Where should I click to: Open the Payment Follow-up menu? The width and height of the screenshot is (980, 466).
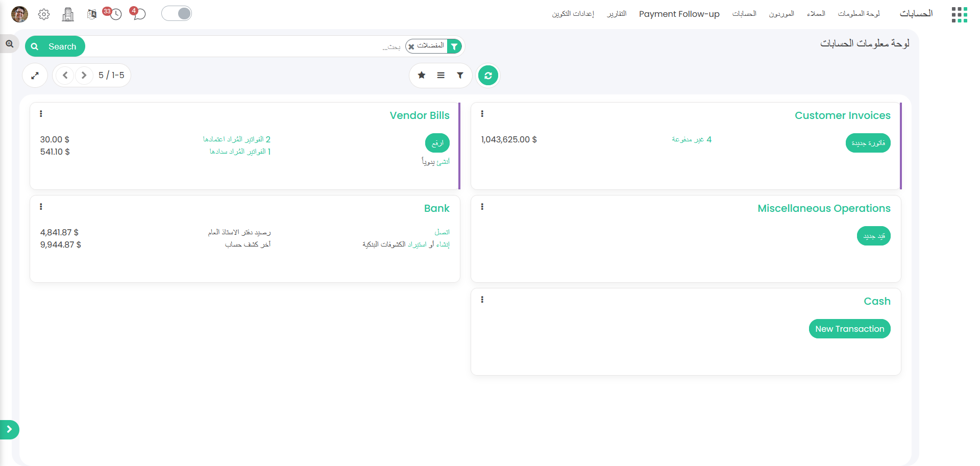[679, 14]
